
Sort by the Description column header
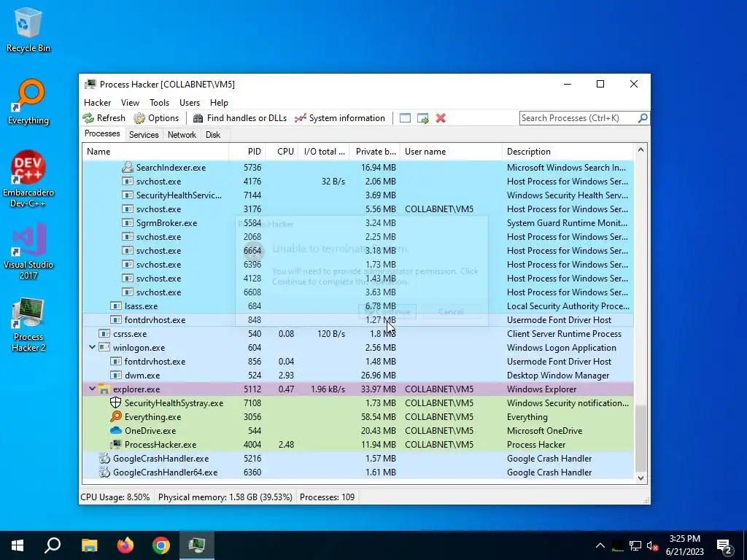(x=568, y=152)
